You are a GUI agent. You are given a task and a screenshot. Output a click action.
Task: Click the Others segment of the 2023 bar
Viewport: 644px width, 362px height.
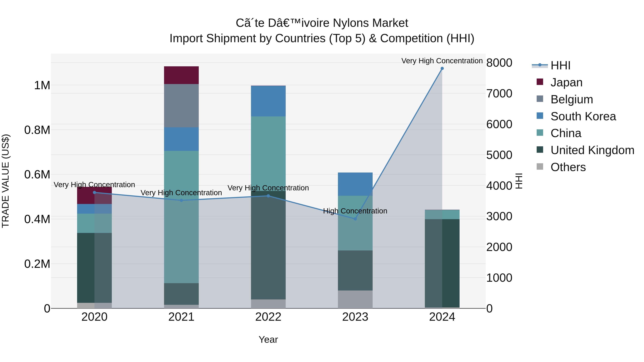pyautogui.click(x=355, y=299)
